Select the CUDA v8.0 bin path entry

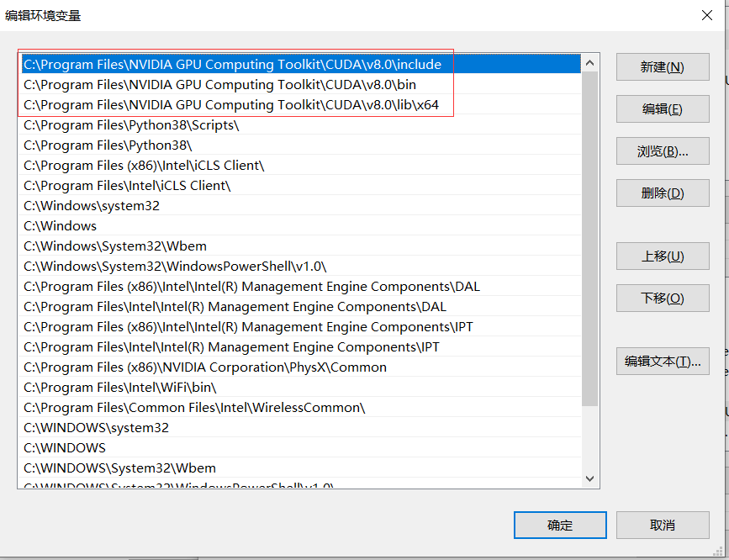click(x=219, y=84)
